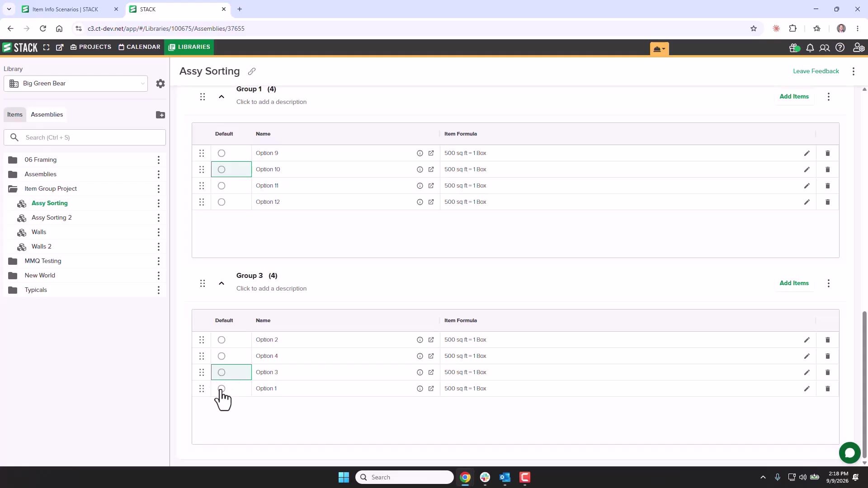This screenshot has height=488, width=868.
Task: Click the library search field
Action: click(85, 137)
